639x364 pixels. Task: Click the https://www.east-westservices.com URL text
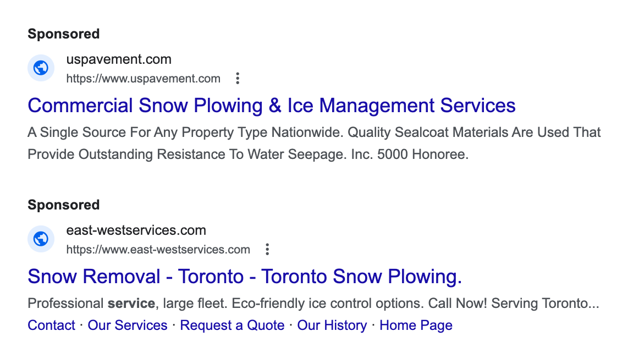pyautogui.click(x=158, y=250)
